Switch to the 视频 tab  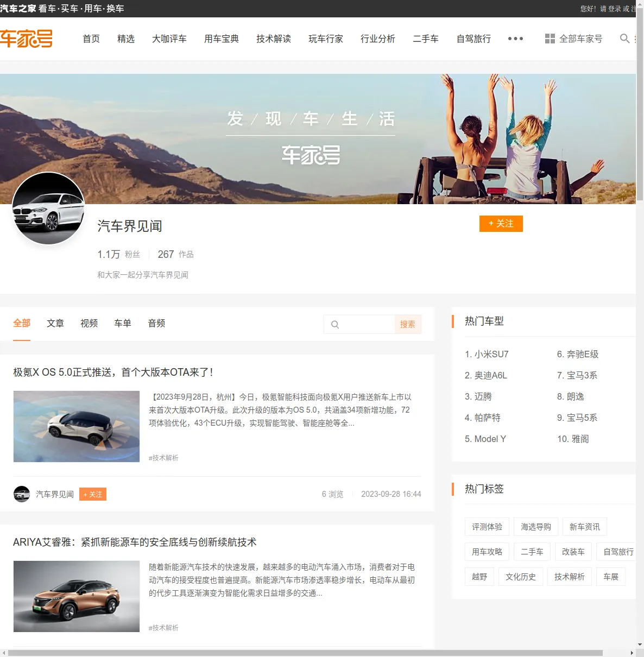tap(89, 323)
